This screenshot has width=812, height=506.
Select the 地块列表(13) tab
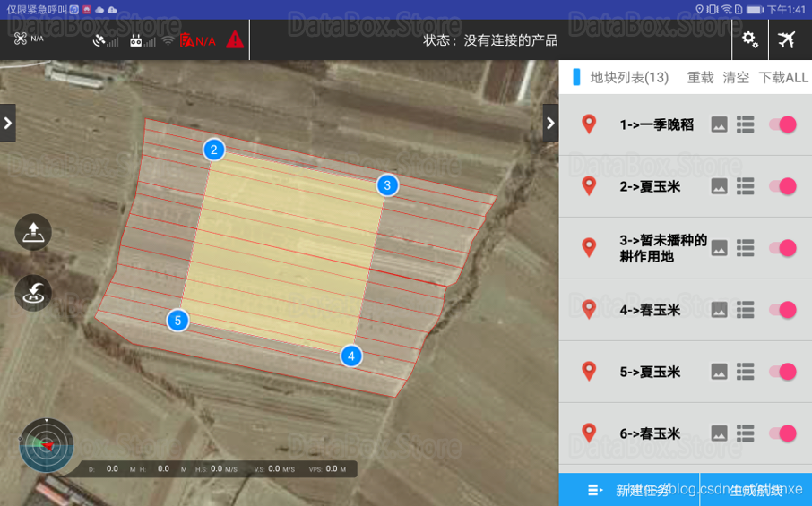pos(629,78)
